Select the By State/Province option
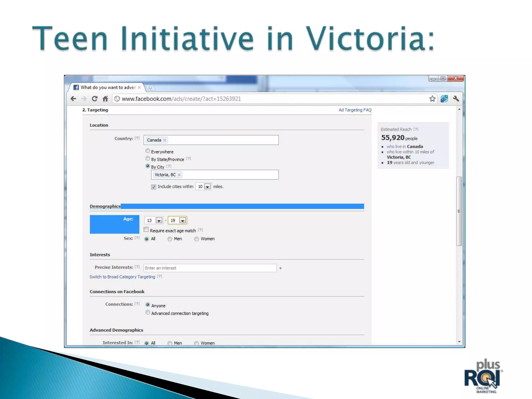The height and width of the screenshot is (399, 532). pyautogui.click(x=148, y=158)
